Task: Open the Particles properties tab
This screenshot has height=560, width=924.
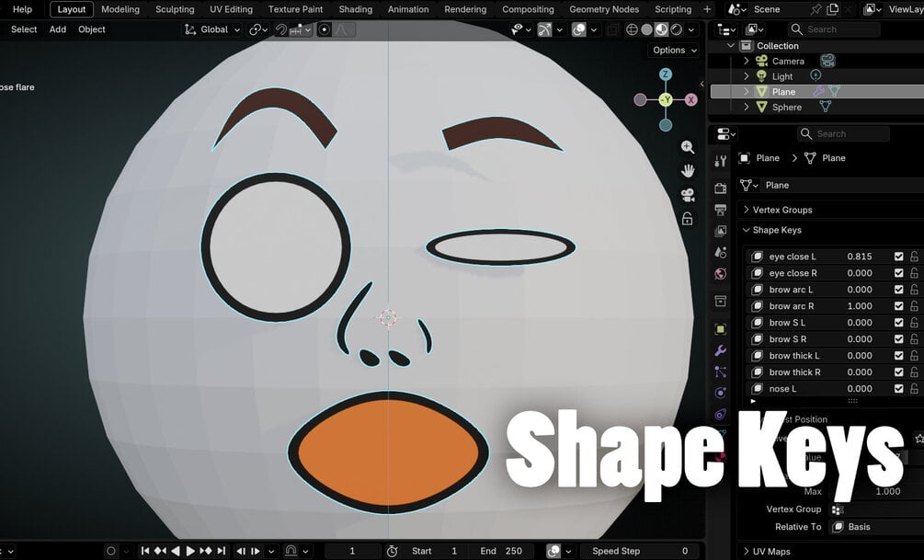Action: (x=720, y=372)
